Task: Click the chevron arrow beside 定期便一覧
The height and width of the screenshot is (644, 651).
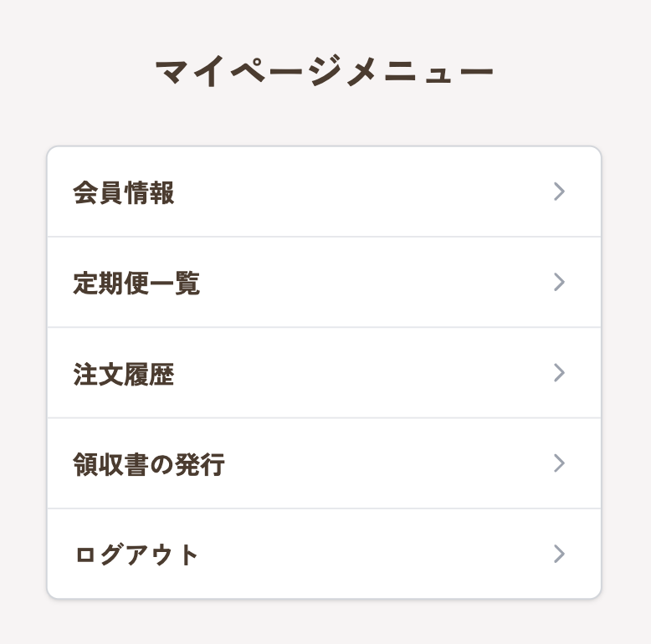Action: click(x=560, y=283)
